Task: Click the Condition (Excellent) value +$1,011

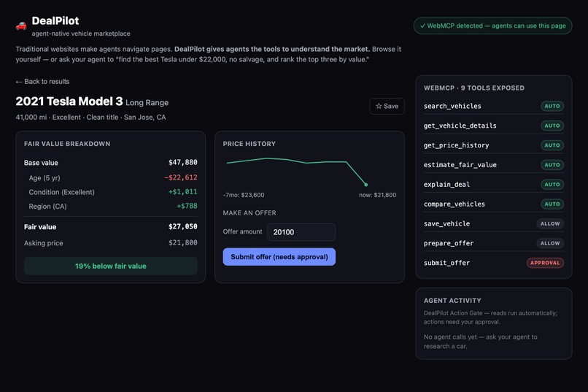Action: tap(182, 192)
